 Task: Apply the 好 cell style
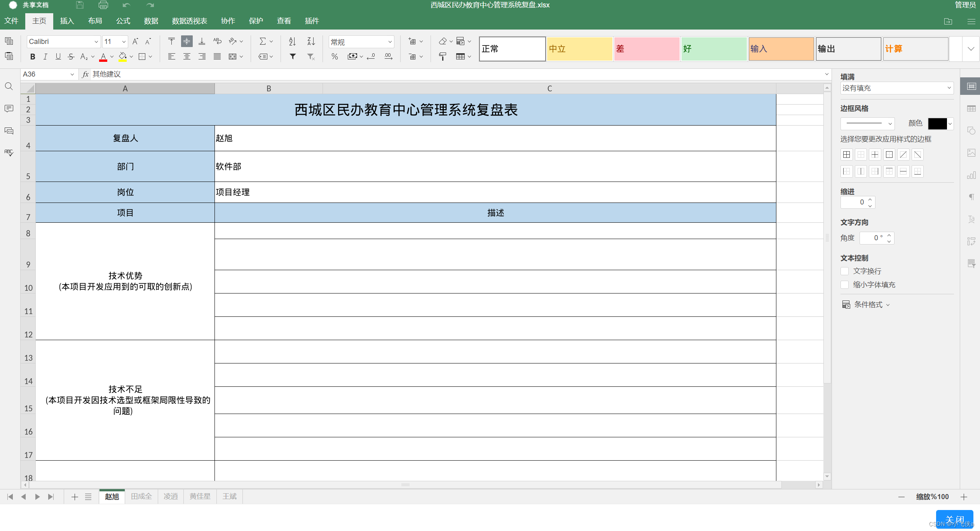714,49
